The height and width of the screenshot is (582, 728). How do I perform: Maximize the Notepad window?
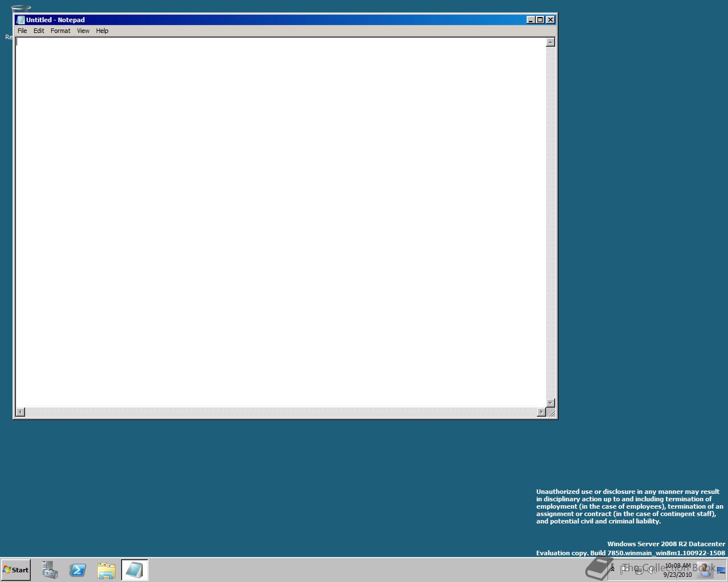point(540,20)
